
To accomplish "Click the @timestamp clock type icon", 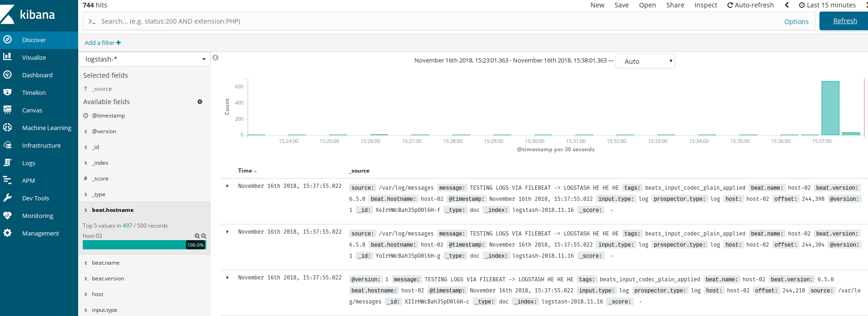I will point(86,116).
